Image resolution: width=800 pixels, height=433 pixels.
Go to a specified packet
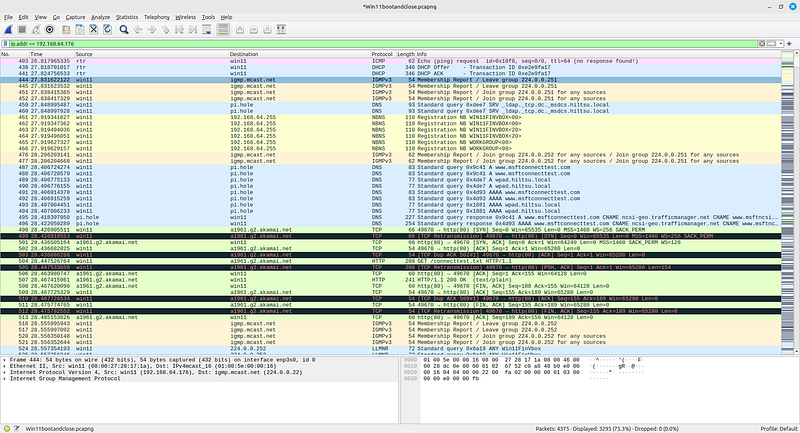coord(165,30)
